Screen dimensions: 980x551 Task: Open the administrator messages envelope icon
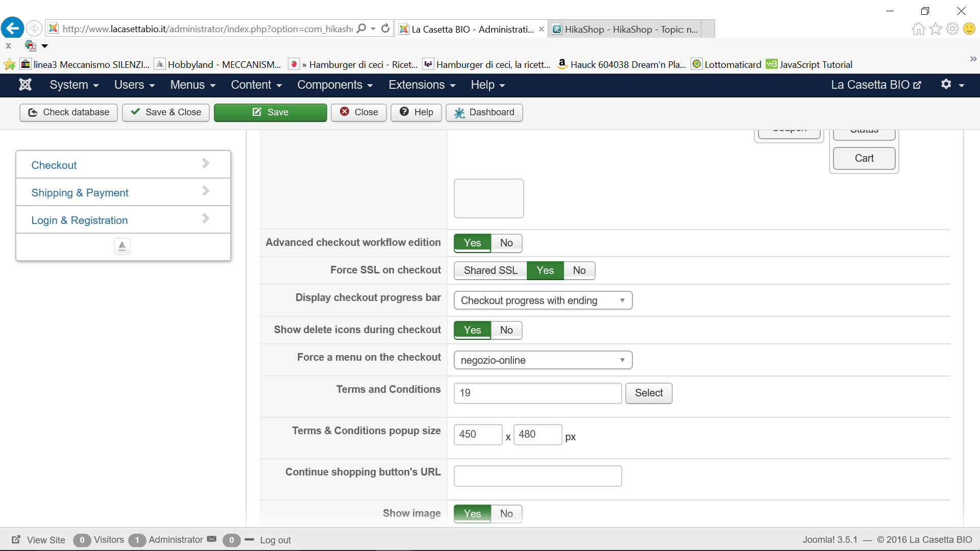[211, 539]
